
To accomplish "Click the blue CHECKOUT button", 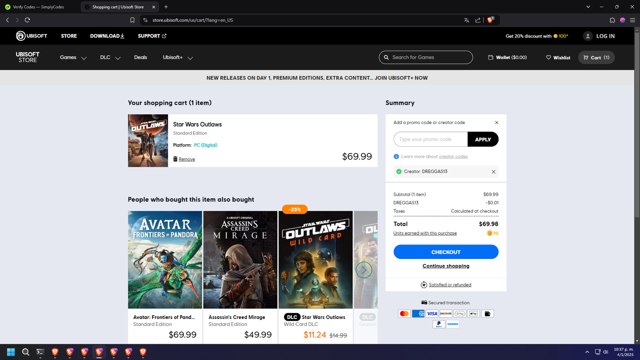I will pyautogui.click(x=446, y=252).
